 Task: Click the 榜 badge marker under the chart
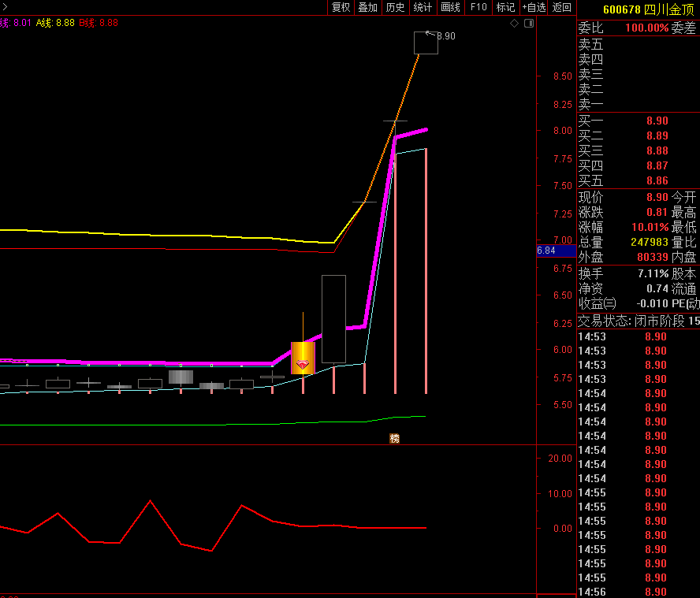coord(394,438)
